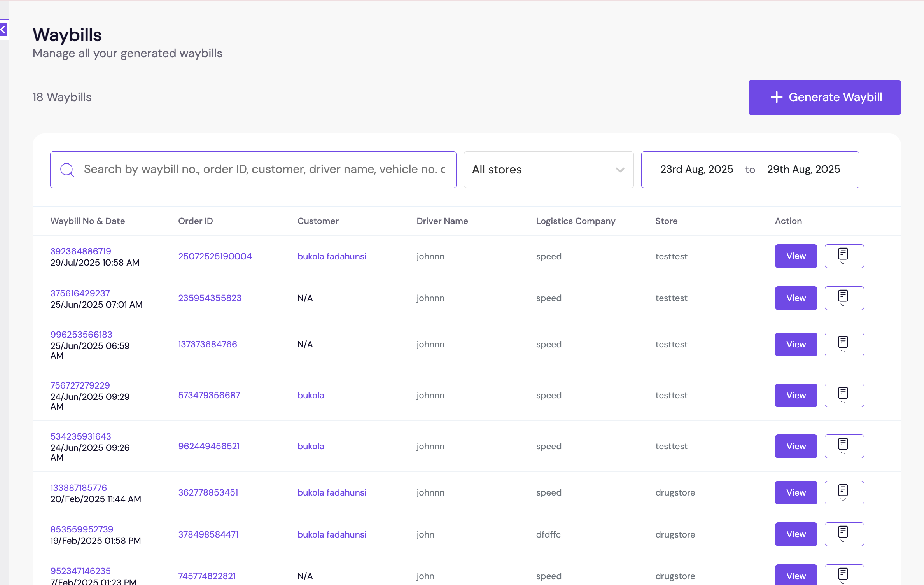Open waybill number 996253566183 link
Screen dimensions: 924x585
click(81, 335)
